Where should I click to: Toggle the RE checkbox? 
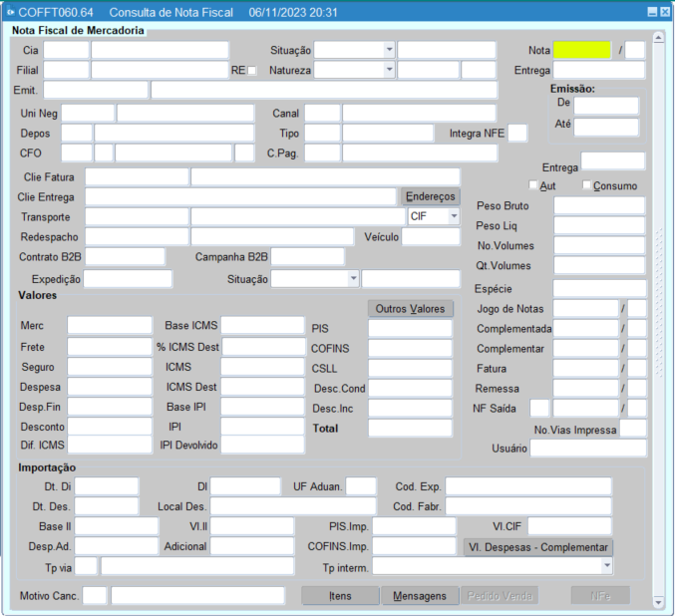tap(252, 71)
